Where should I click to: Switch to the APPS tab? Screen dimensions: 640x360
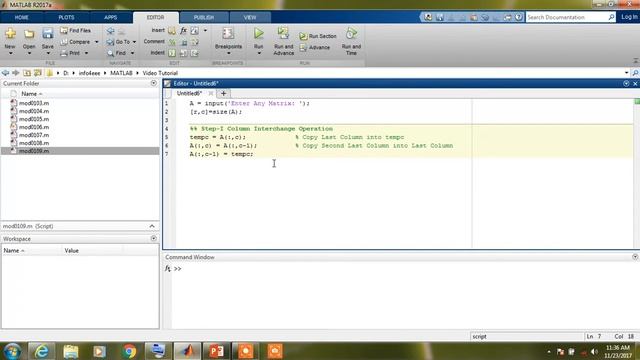[110, 18]
